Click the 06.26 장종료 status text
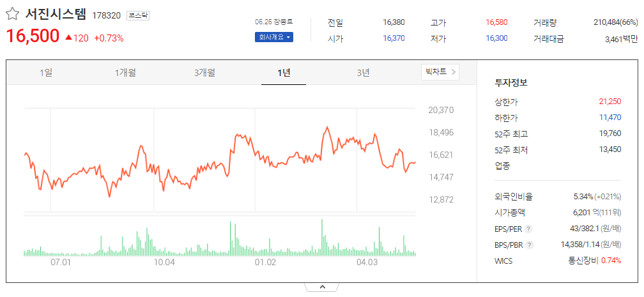 pyautogui.click(x=274, y=22)
